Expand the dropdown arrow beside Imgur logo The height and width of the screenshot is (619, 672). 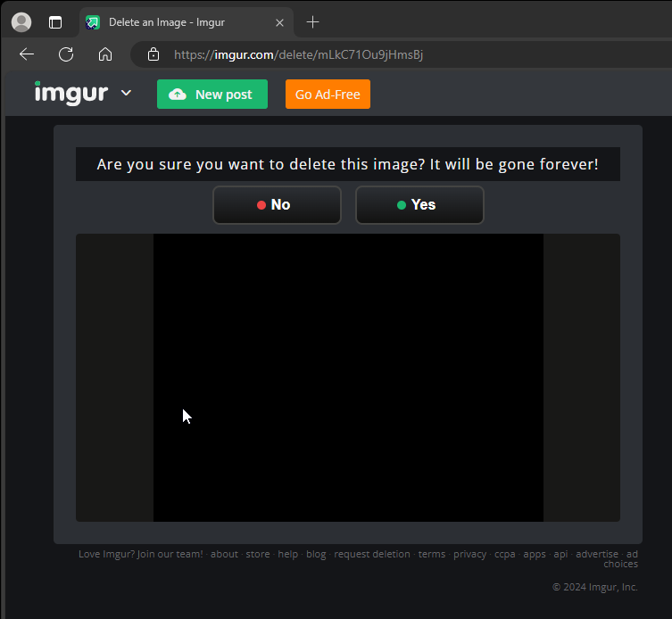tap(126, 93)
